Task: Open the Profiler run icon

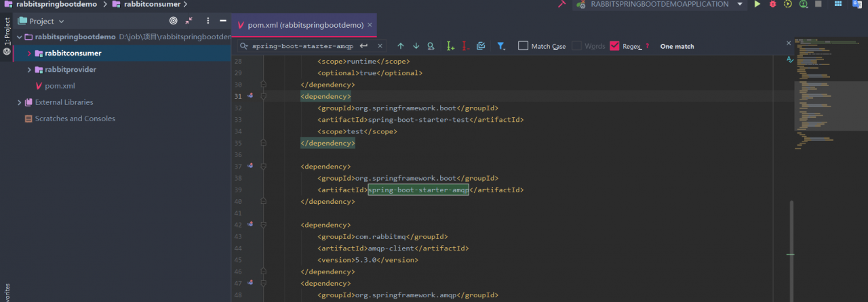Action: (x=804, y=4)
